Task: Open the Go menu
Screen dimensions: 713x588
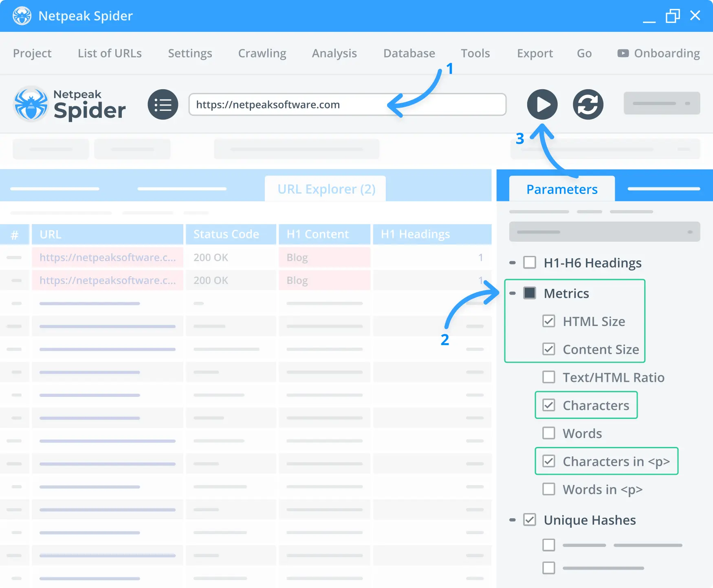Action: pos(584,53)
